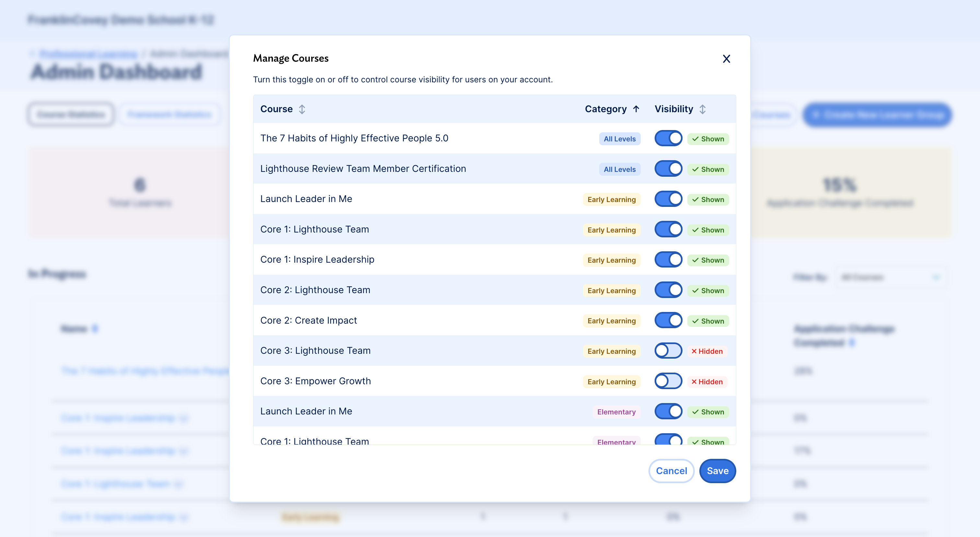
Task: Click Hidden status on Core 3: Lighthouse Team
Action: pyautogui.click(x=707, y=351)
